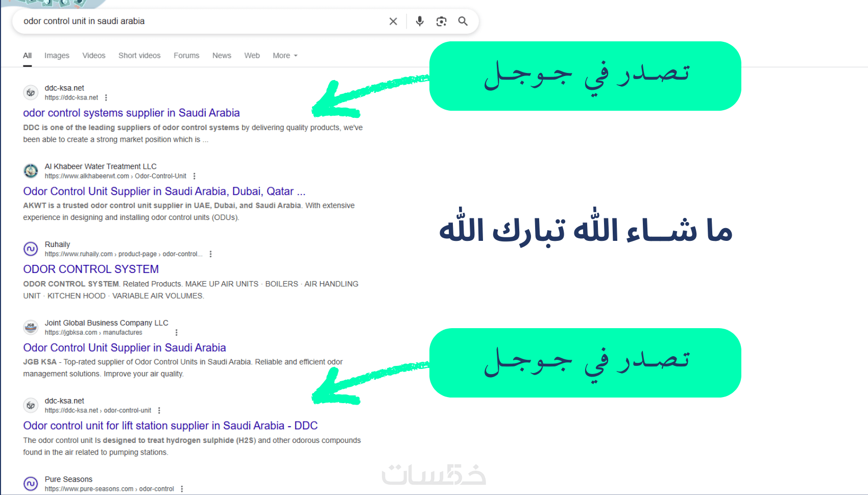Click the search query input field
The image size is (868, 495).
click(202, 21)
